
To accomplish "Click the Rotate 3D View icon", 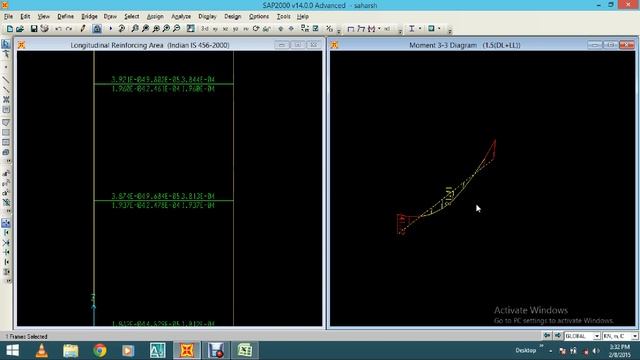I will pyautogui.click(x=256, y=29).
